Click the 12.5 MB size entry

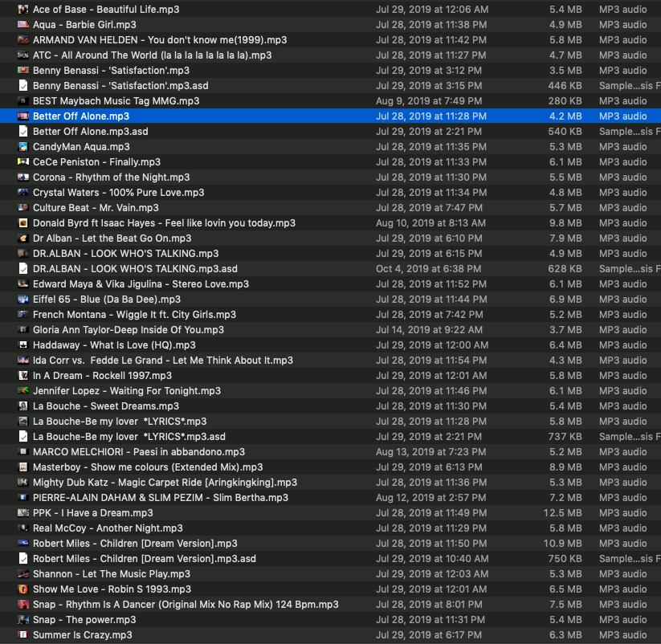click(x=562, y=512)
